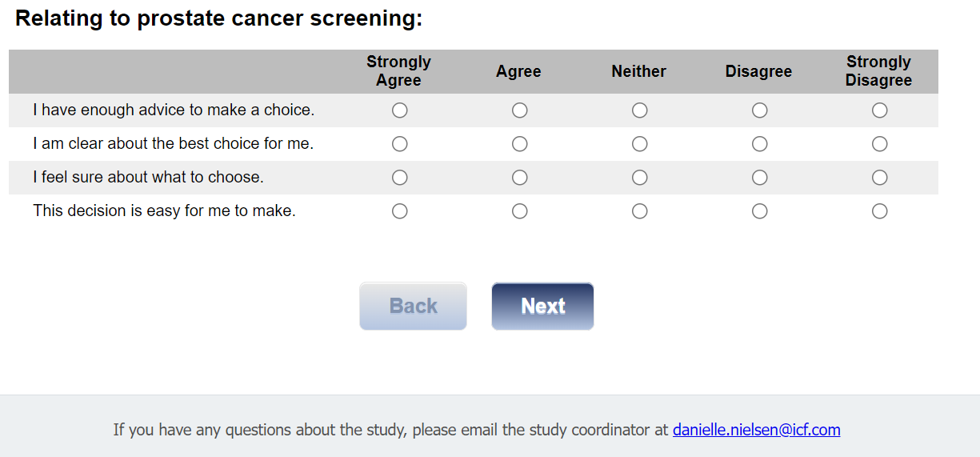Mark Neither for decision is easy statement
980x457 pixels.
(x=639, y=211)
